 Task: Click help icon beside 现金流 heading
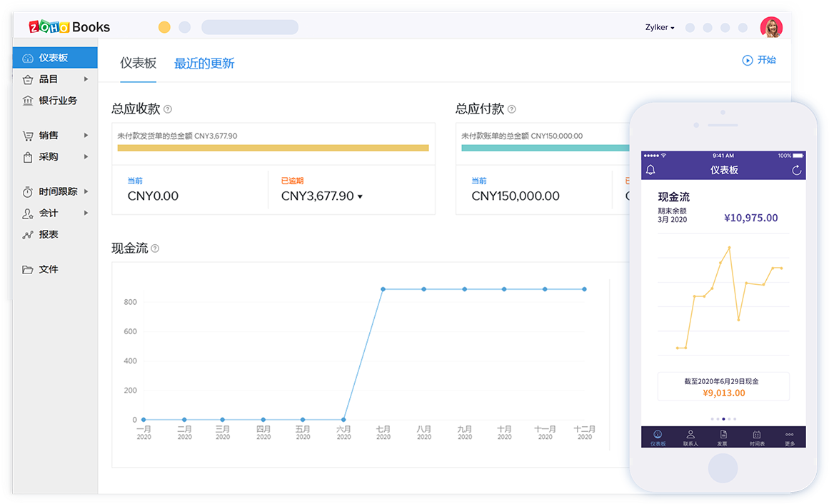coord(155,249)
